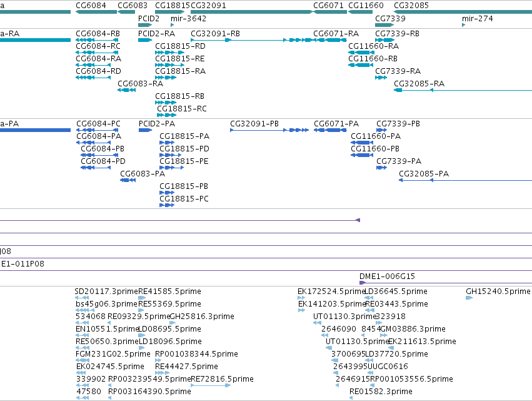Image resolution: width=532 pixels, height=401 pixels.
Task: Select the CG32091 gene bar
Action: point(251,12)
